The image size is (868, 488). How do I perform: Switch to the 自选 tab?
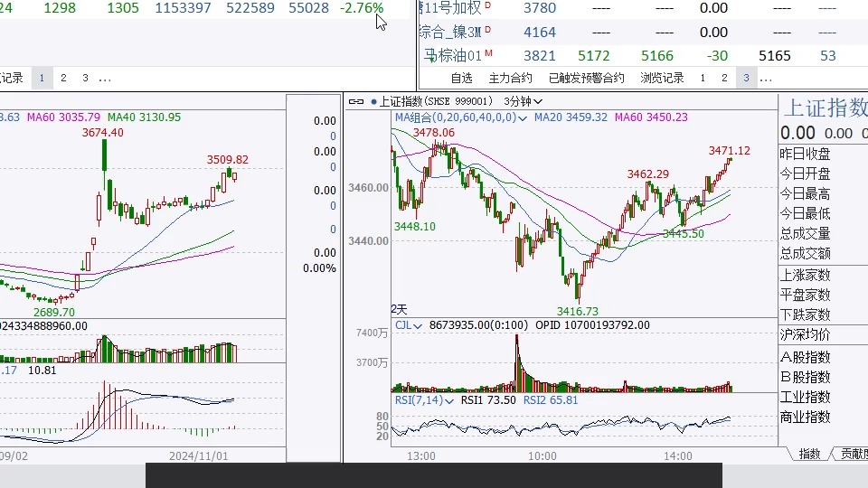(x=461, y=78)
